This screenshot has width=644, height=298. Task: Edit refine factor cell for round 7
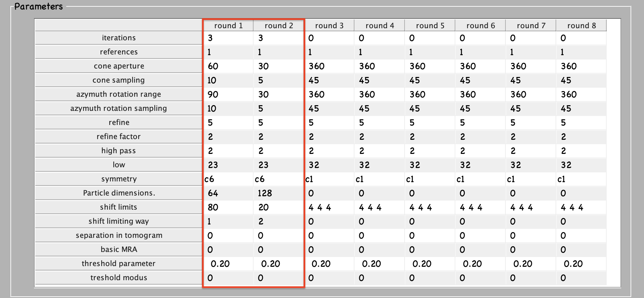point(531,137)
